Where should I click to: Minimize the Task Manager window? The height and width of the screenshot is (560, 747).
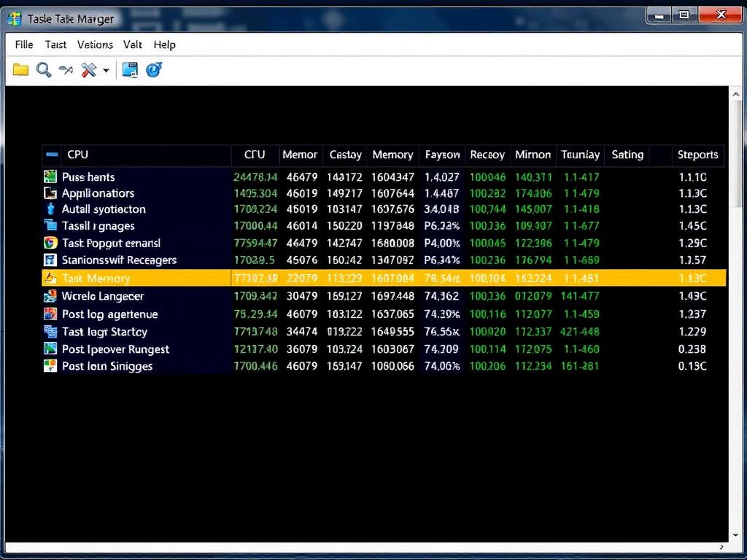pos(659,16)
